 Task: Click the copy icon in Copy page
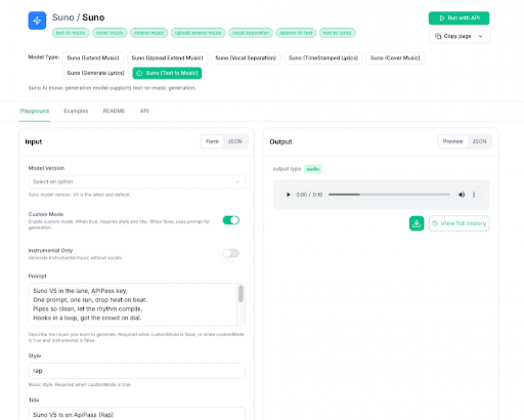click(438, 37)
